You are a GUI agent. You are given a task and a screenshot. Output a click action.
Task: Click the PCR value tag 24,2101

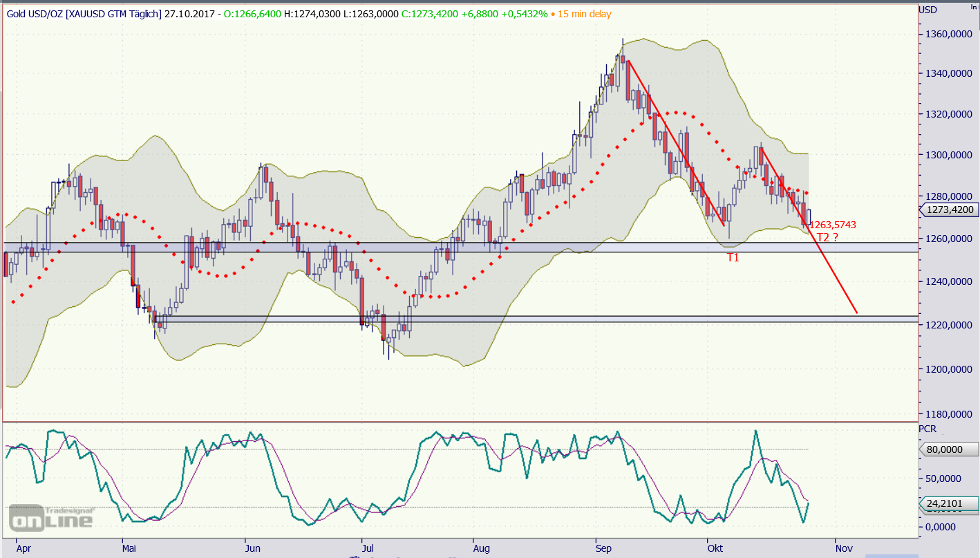949,503
